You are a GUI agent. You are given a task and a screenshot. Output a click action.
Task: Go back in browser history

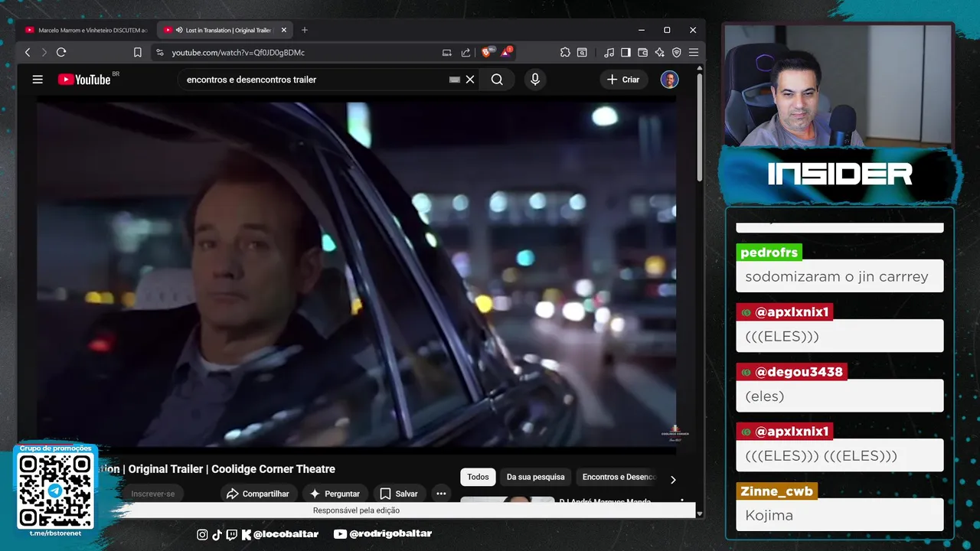(28, 52)
